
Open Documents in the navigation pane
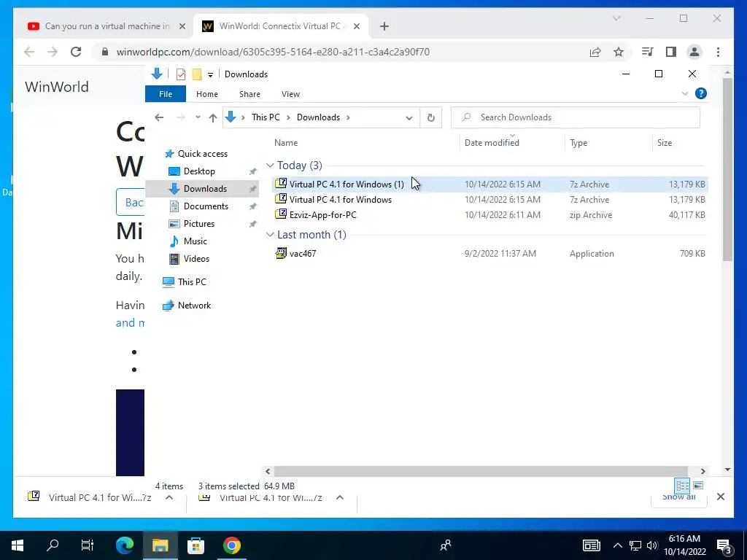pyautogui.click(x=206, y=206)
